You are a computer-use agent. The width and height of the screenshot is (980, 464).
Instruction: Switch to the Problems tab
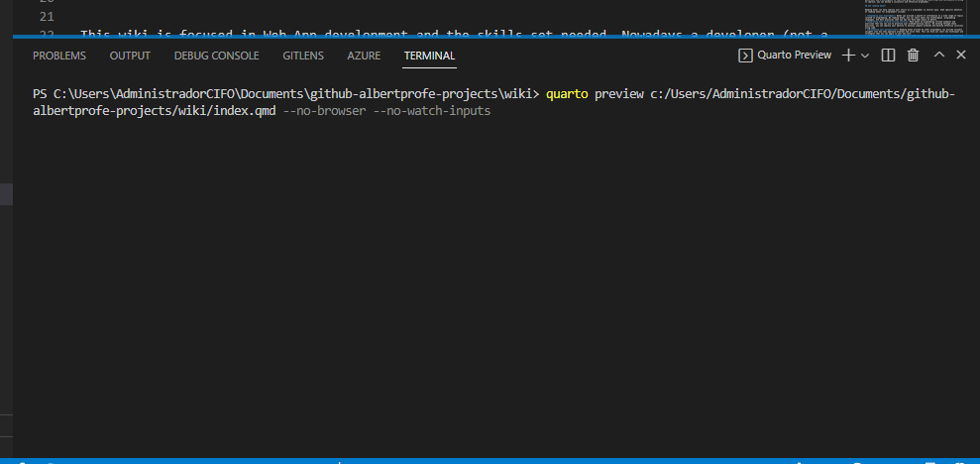coord(59,56)
